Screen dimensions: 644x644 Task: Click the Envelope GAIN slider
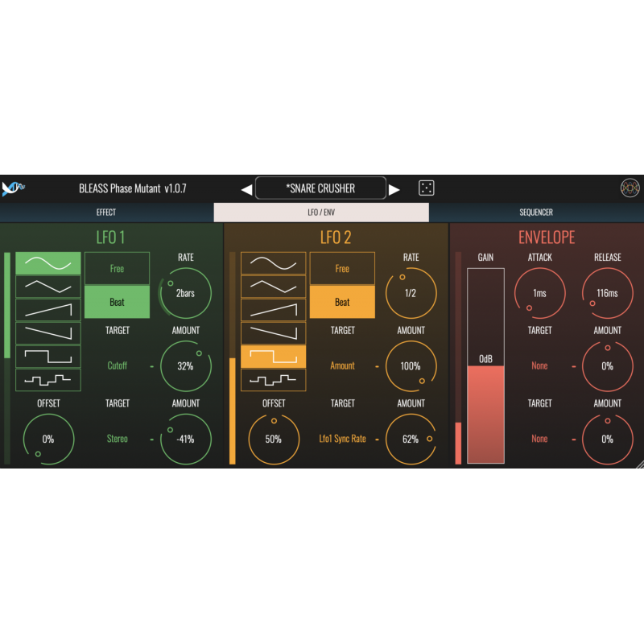(485, 366)
